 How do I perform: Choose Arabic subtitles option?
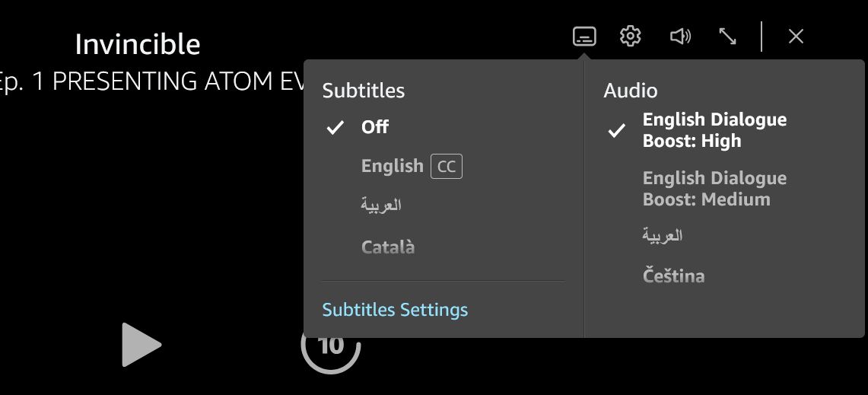tap(381, 205)
